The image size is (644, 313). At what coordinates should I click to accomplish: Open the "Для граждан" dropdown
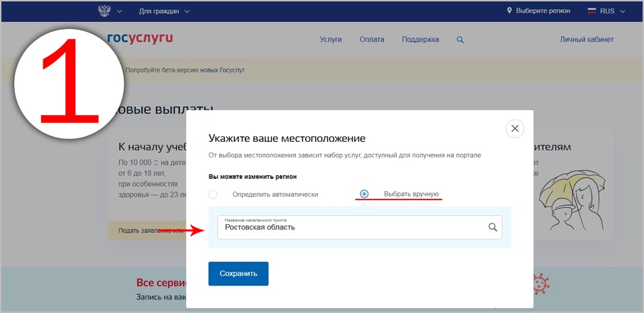point(164,11)
